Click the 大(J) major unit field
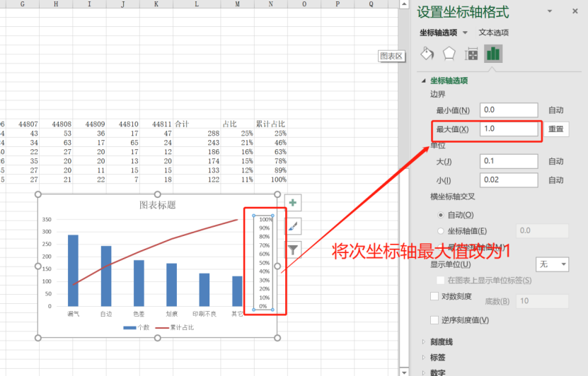 509,161
